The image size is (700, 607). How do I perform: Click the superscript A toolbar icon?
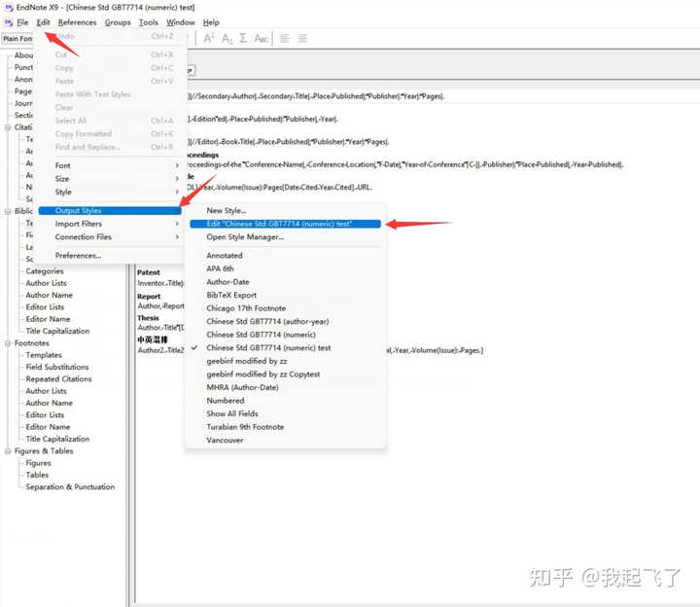[209, 38]
